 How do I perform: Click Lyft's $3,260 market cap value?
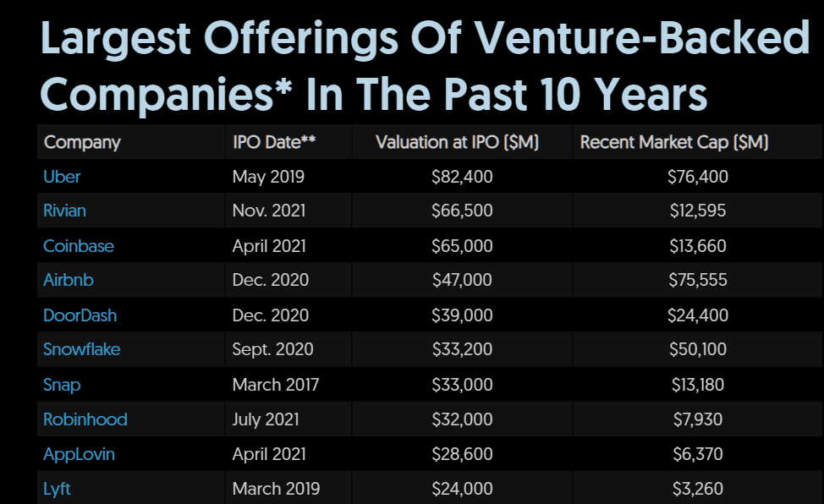(x=697, y=489)
